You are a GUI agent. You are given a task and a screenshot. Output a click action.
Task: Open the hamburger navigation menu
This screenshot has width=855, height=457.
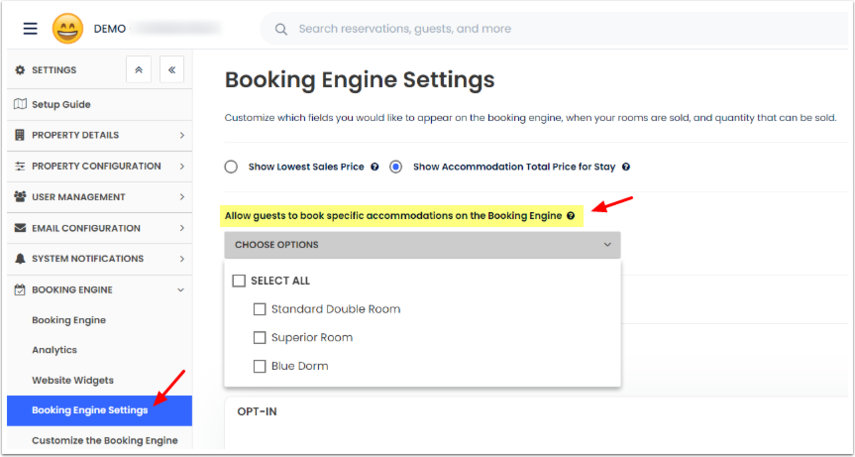click(30, 28)
